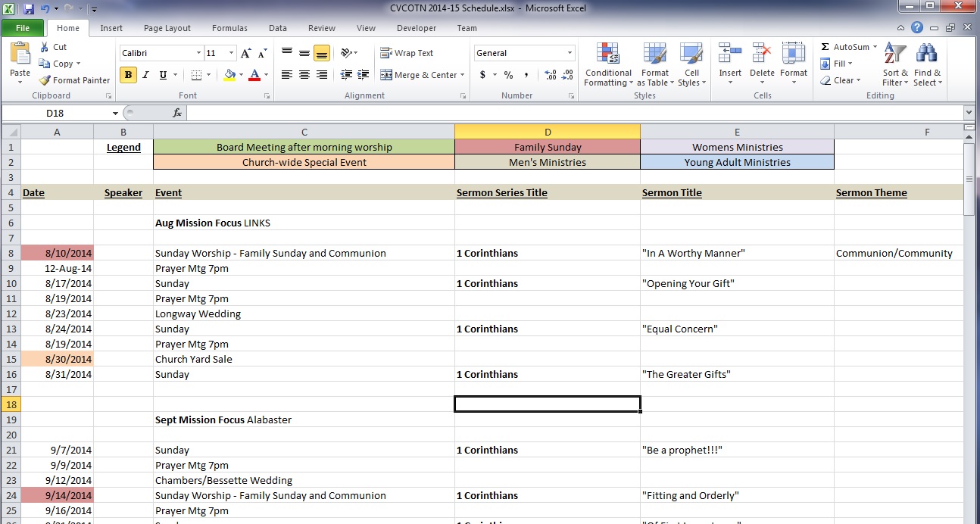Select column F header
This screenshot has width=980, height=524.
coord(898,132)
